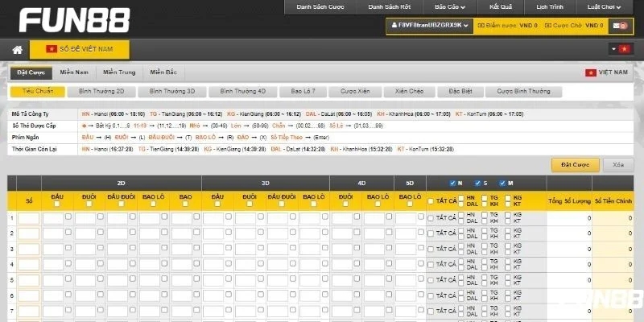Click the Home icon
This screenshot has height=322, width=644.
tap(16, 49)
